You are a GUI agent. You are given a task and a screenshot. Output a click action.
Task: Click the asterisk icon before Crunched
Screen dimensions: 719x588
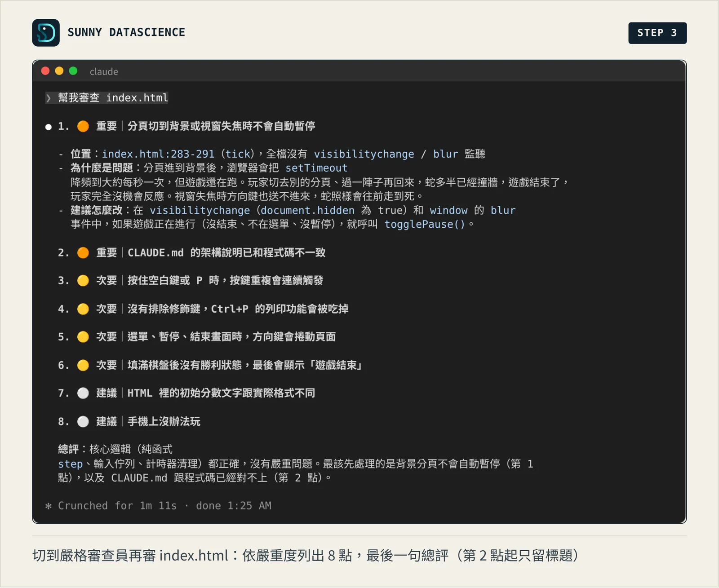[x=49, y=506]
